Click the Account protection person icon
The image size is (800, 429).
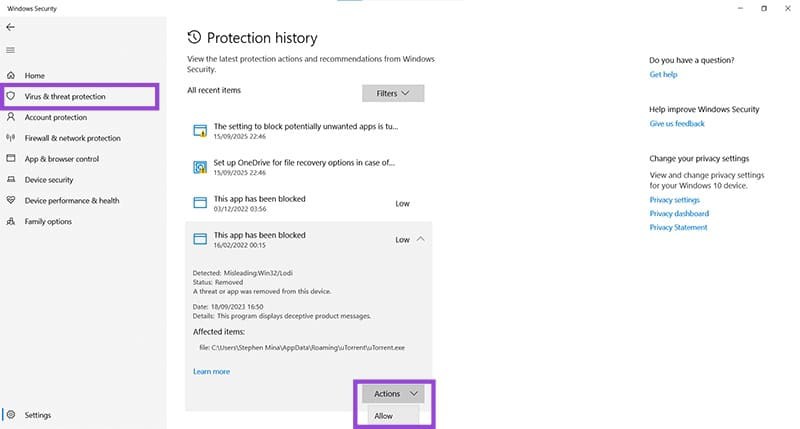coord(11,117)
